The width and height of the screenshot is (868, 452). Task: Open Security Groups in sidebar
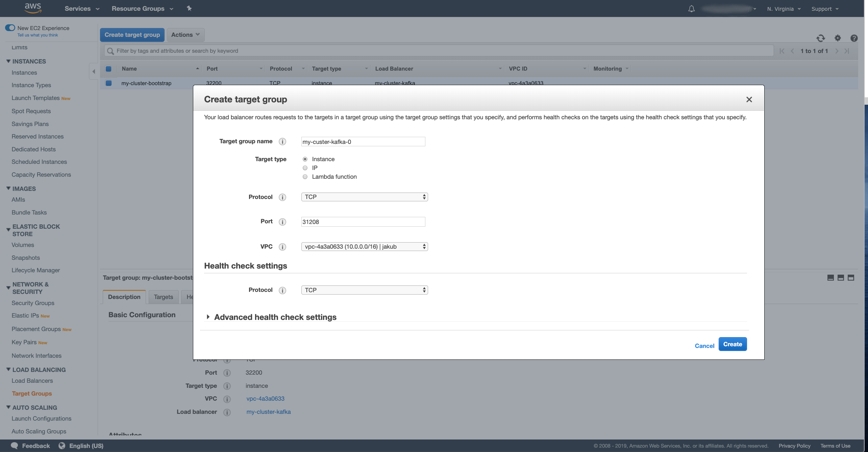click(x=33, y=303)
